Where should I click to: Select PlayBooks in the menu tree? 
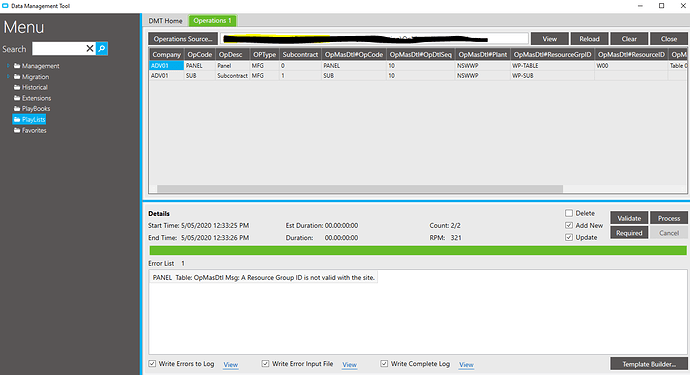pos(36,109)
